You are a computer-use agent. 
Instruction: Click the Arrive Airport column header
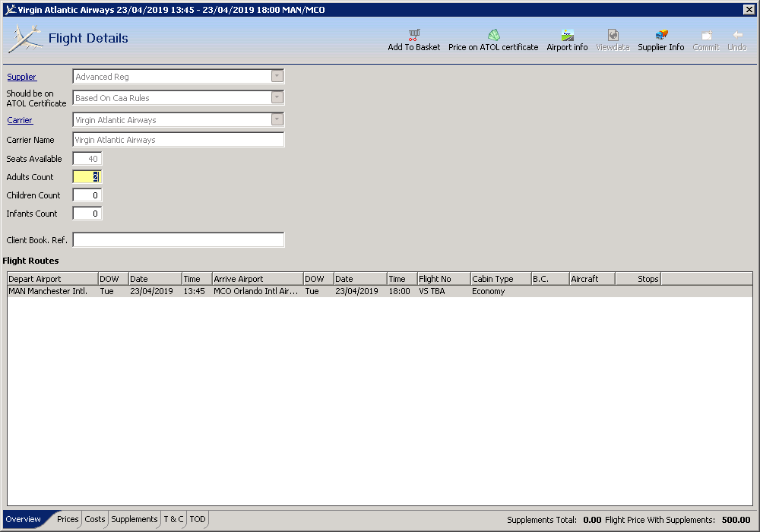[x=258, y=279]
